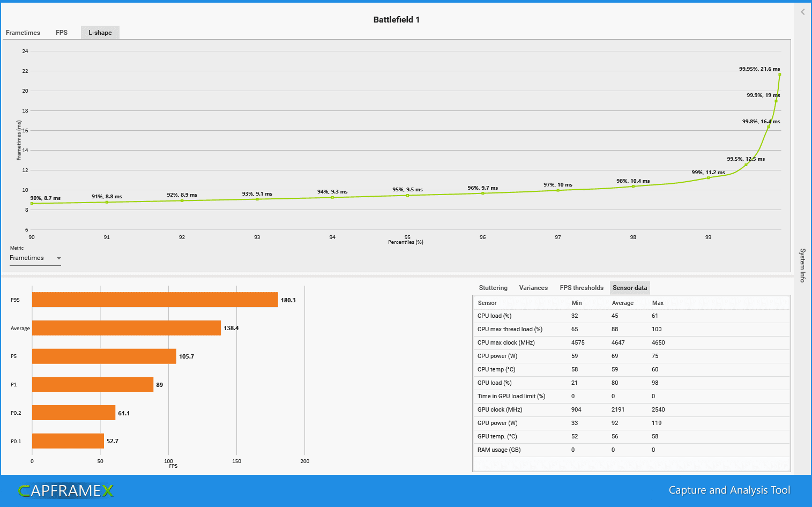The width and height of the screenshot is (812, 507).
Task: Click the 94%, 9.3 ms data point
Action: (x=332, y=197)
